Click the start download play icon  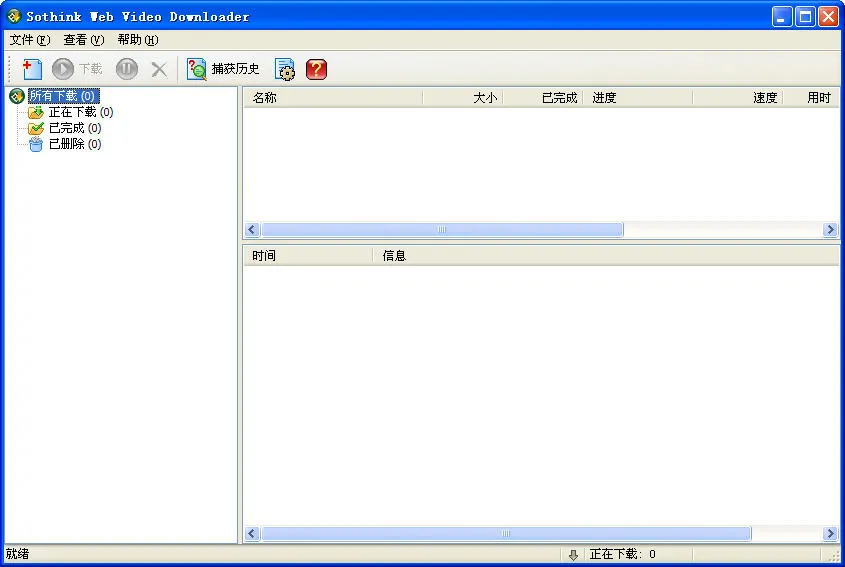(63, 69)
